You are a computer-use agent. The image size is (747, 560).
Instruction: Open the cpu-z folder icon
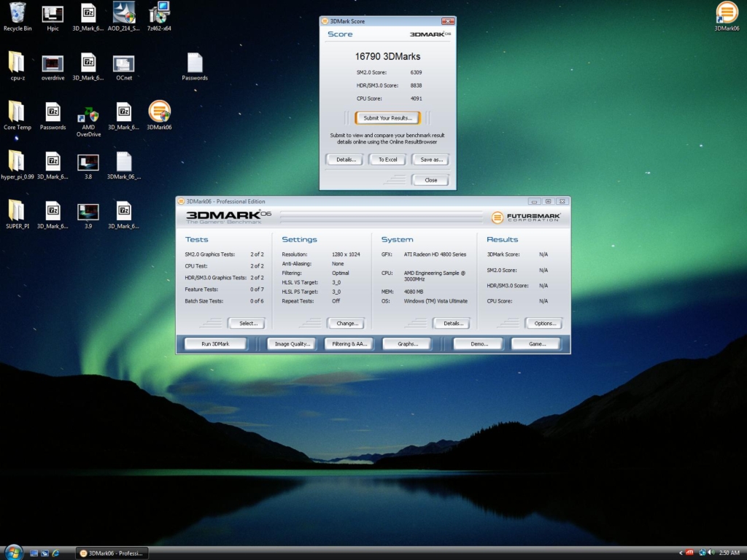coord(18,66)
